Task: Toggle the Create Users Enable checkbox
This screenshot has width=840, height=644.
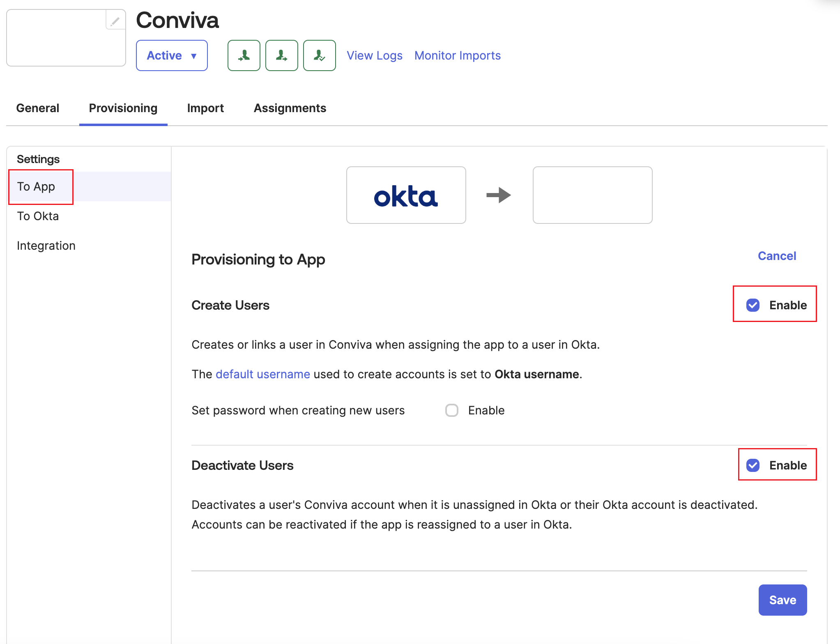Action: click(753, 305)
